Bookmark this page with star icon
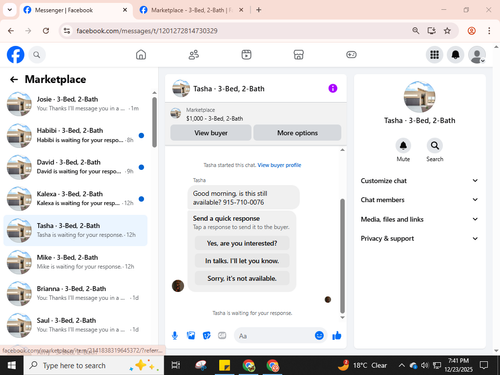 (447, 31)
